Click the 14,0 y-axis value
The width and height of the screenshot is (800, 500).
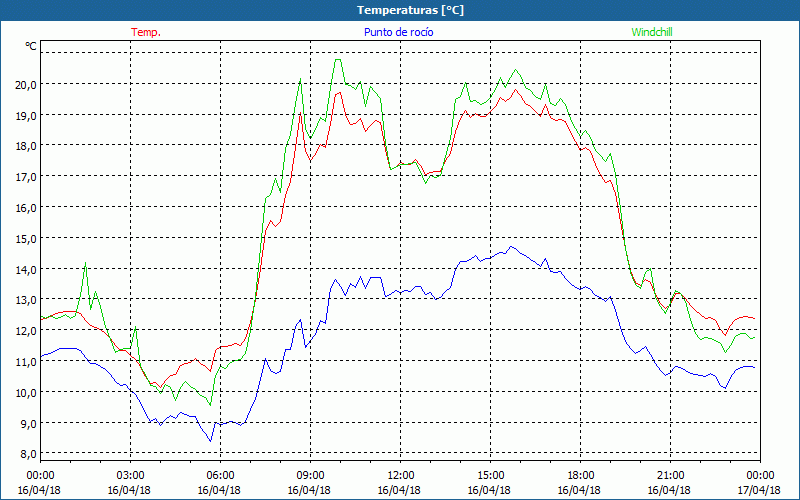[x=25, y=269]
